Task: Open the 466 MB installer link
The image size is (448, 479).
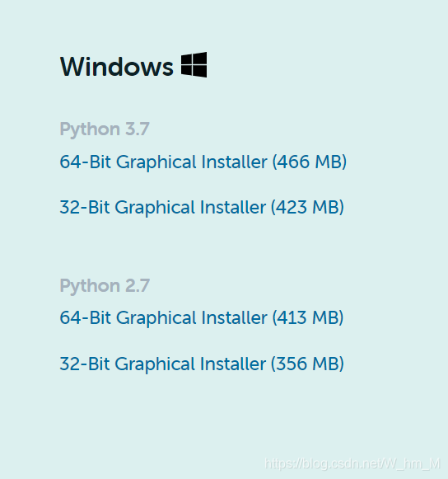Action: [x=203, y=162]
